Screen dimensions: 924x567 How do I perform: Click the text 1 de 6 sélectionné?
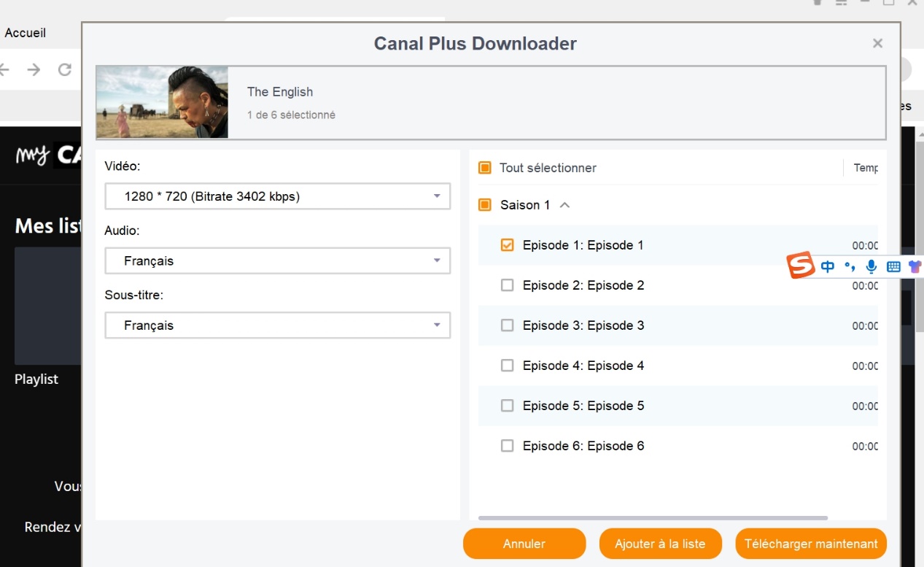click(x=291, y=115)
